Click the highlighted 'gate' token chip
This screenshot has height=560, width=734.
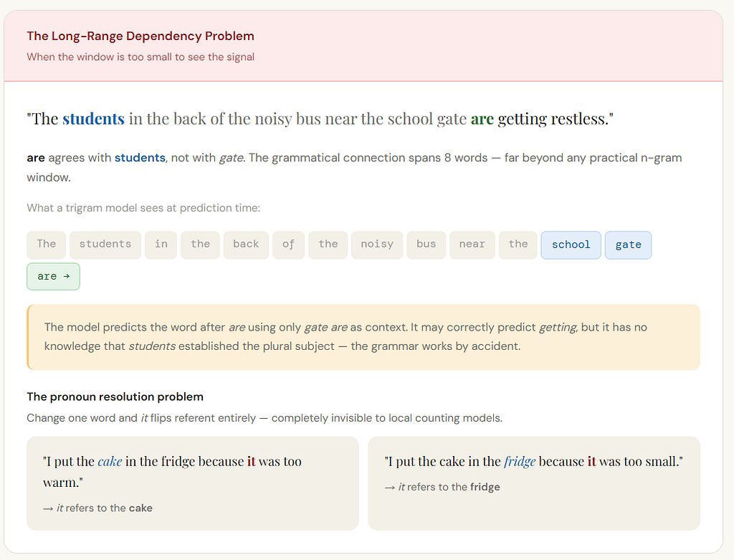pos(628,245)
